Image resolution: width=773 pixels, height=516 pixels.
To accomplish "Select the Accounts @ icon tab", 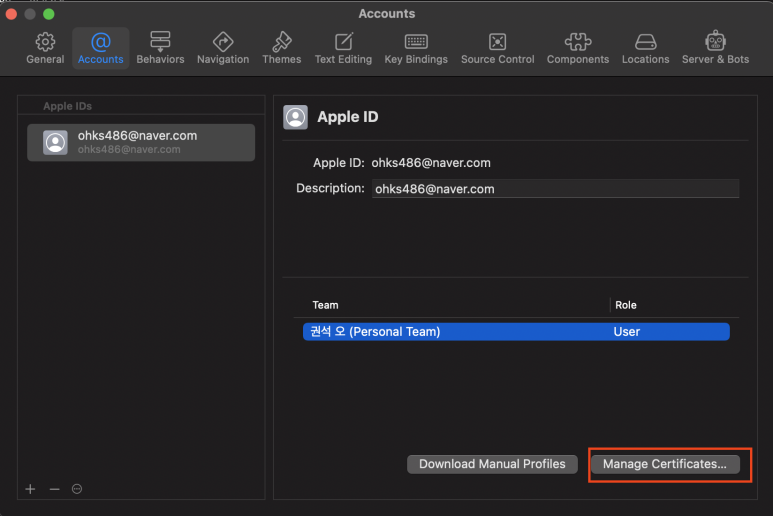I will 101,48.
